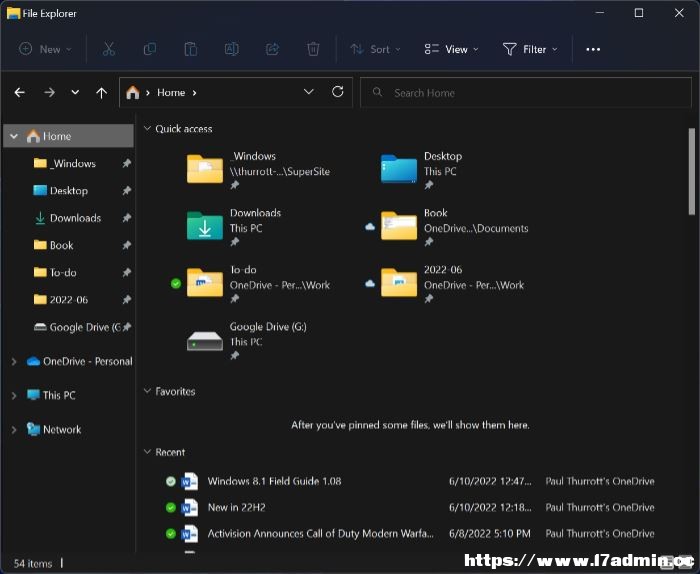Refresh the Home folder view
The height and width of the screenshot is (574, 700).
pos(338,92)
